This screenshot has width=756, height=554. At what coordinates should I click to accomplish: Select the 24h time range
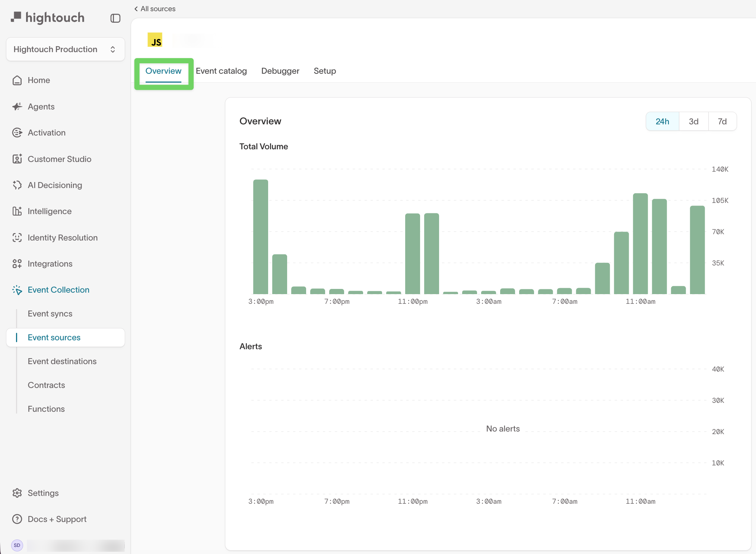(662, 121)
